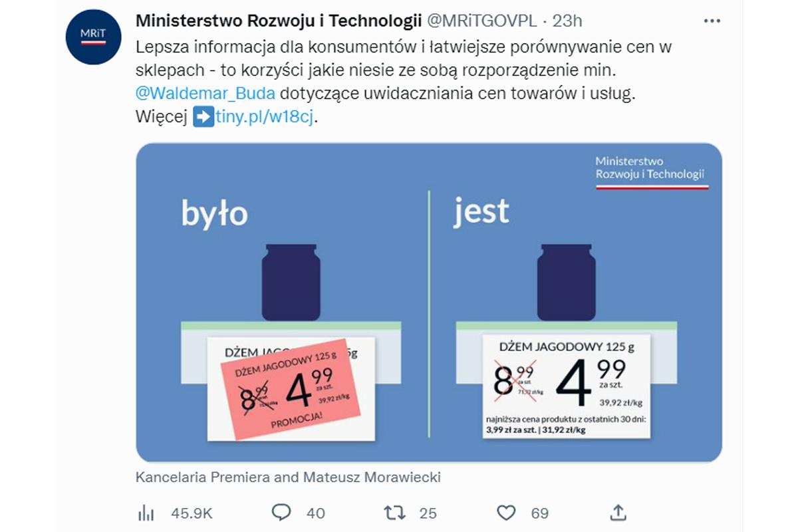Click the 25 retweets count
This screenshot has width=798, height=532.
coord(428,513)
